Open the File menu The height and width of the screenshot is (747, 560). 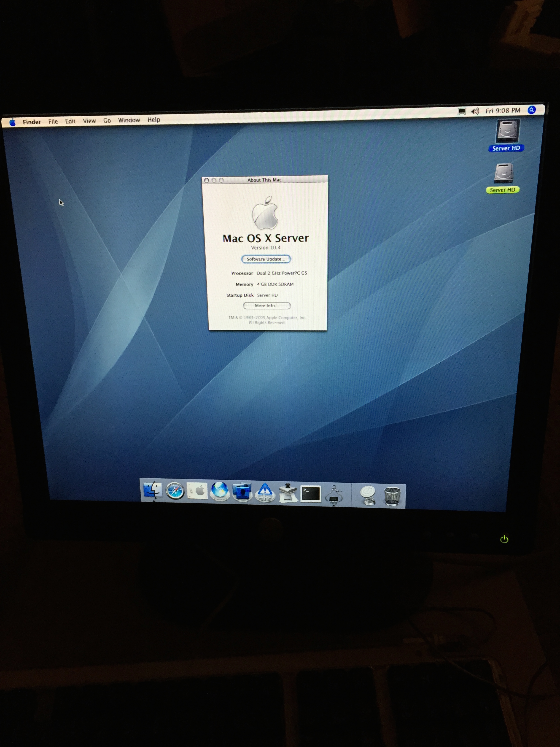(x=53, y=122)
